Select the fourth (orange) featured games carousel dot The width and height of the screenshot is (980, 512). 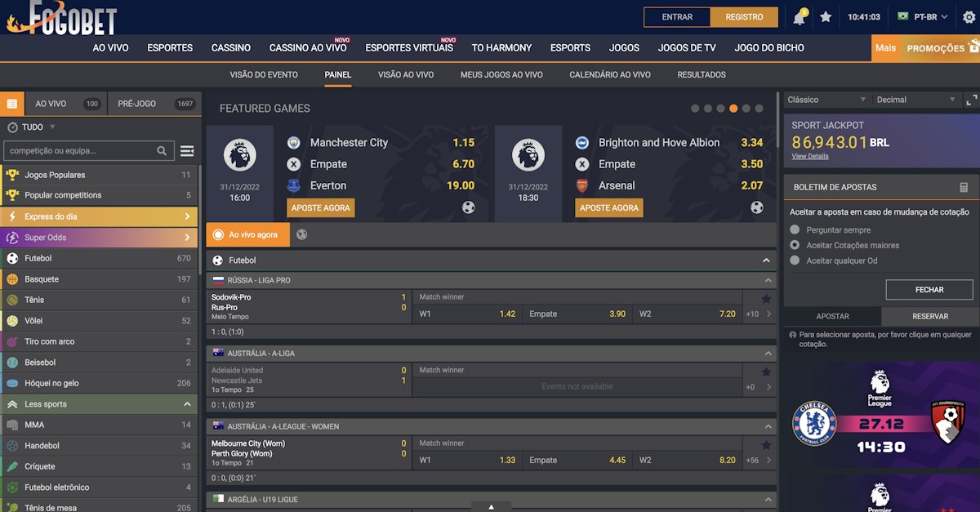[x=733, y=109]
